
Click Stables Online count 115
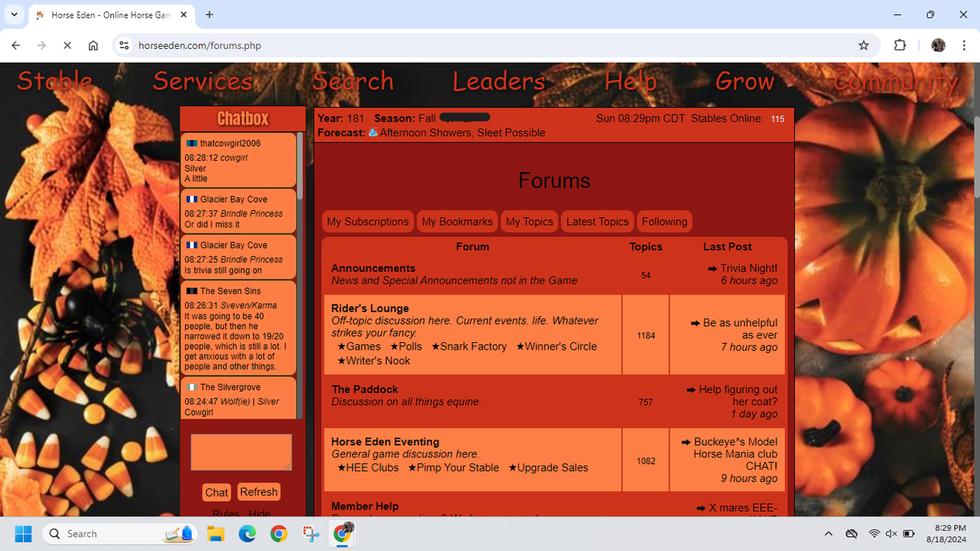tap(778, 119)
